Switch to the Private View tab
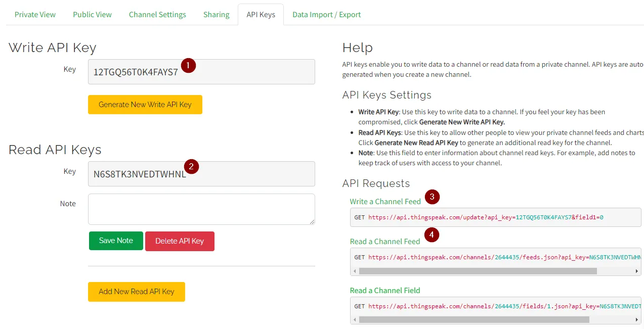The width and height of the screenshot is (644, 329). tap(35, 15)
